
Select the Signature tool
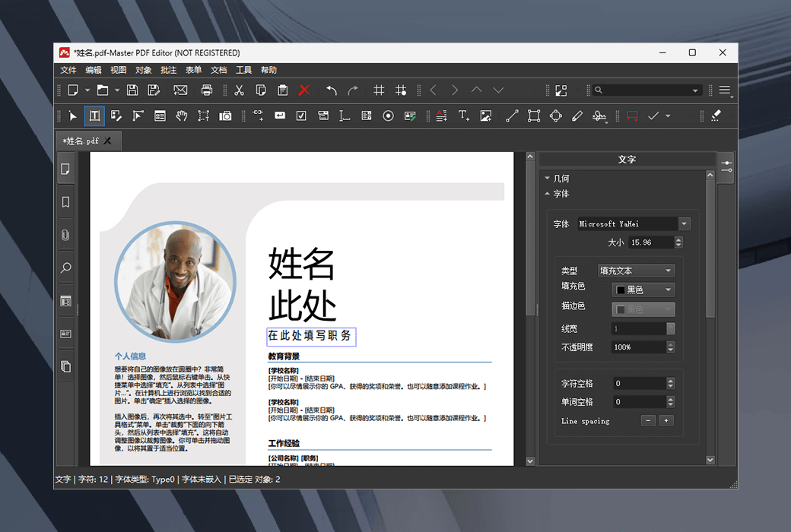pos(599,116)
